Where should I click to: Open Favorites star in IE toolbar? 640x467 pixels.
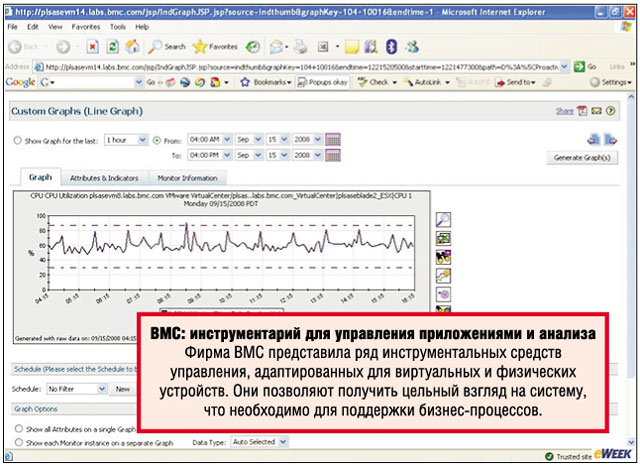(215, 47)
